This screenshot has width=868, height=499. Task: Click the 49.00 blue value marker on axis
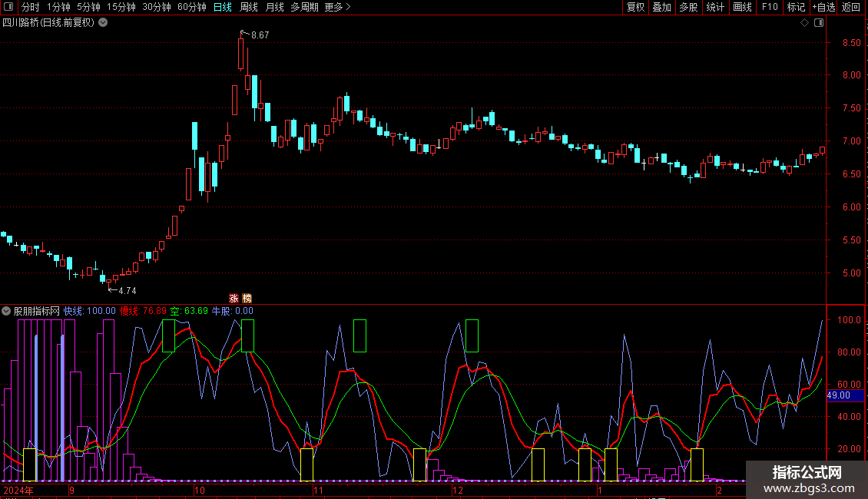(838, 395)
